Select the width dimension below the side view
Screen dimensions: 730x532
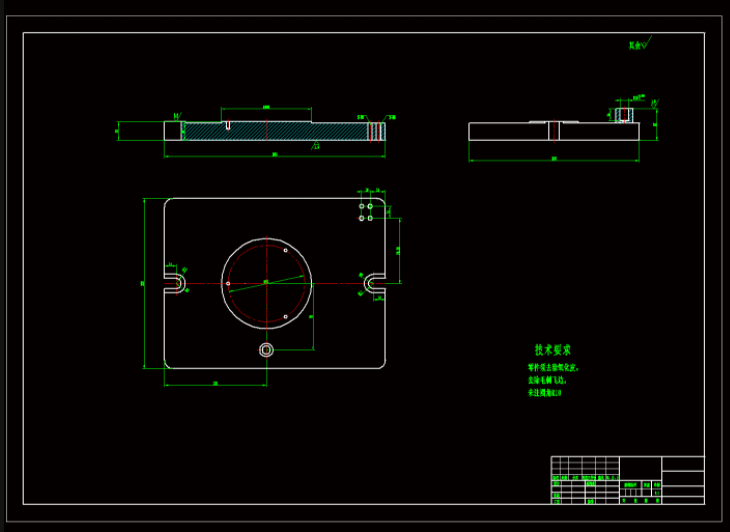[554, 160]
